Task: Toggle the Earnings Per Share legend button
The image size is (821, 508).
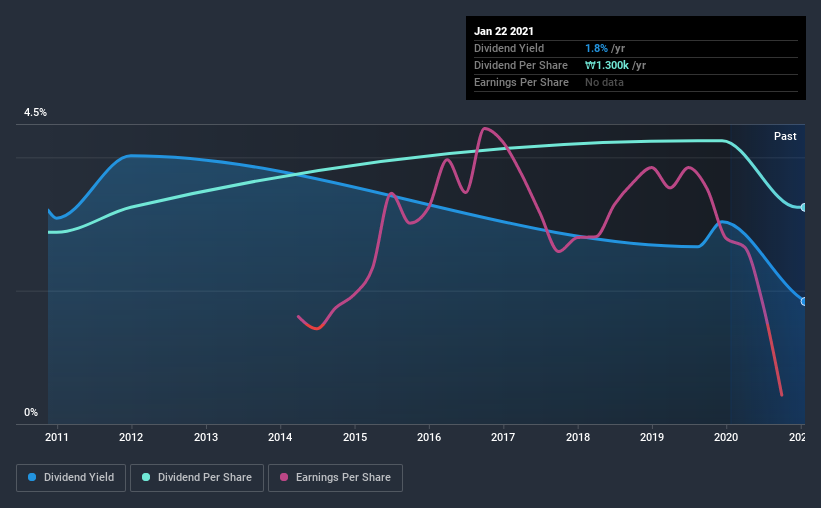Action: click(335, 478)
